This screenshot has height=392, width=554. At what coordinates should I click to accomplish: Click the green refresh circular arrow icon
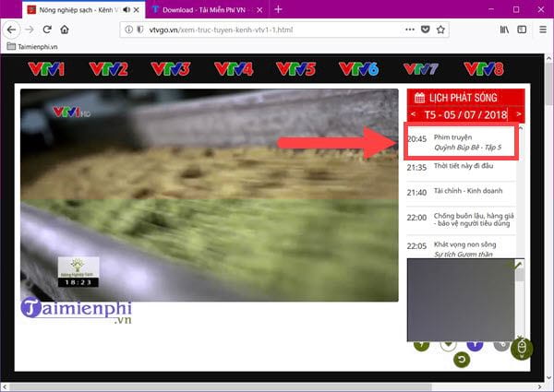click(462, 360)
